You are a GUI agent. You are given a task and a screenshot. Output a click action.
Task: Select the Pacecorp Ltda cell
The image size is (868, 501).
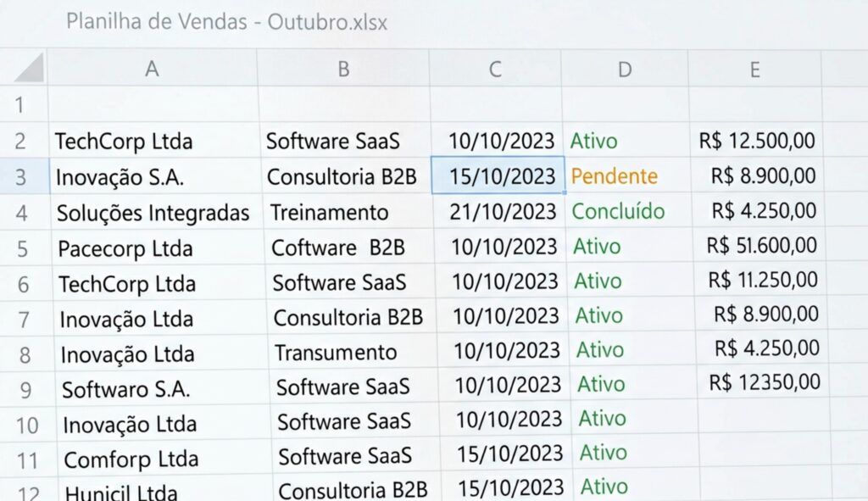point(125,249)
